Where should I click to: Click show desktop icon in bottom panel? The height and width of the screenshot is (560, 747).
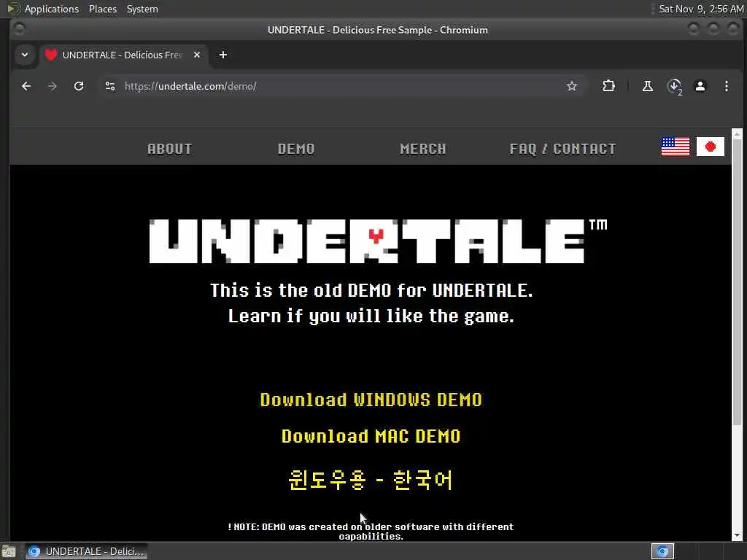[9, 552]
